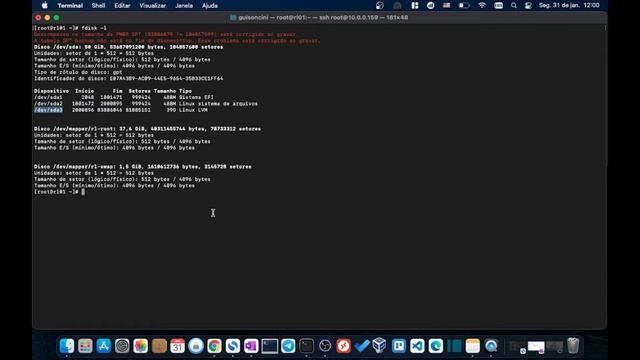Open the Ajuda menu
The image size is (640, 360).
(210, 6)
